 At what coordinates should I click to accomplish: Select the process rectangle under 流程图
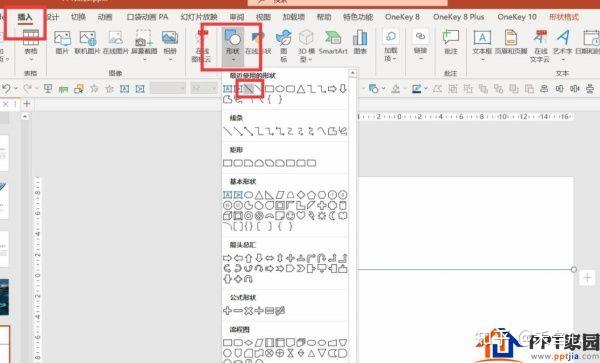227,343
